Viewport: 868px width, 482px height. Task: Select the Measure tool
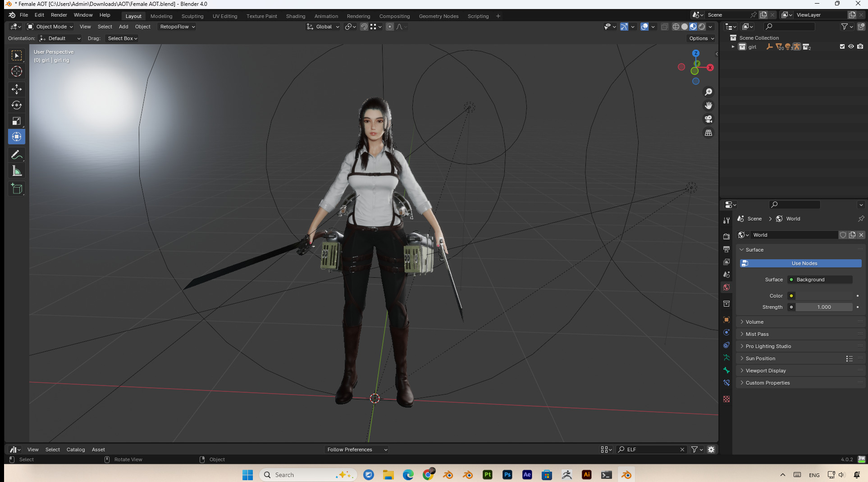tap(17, 171)
